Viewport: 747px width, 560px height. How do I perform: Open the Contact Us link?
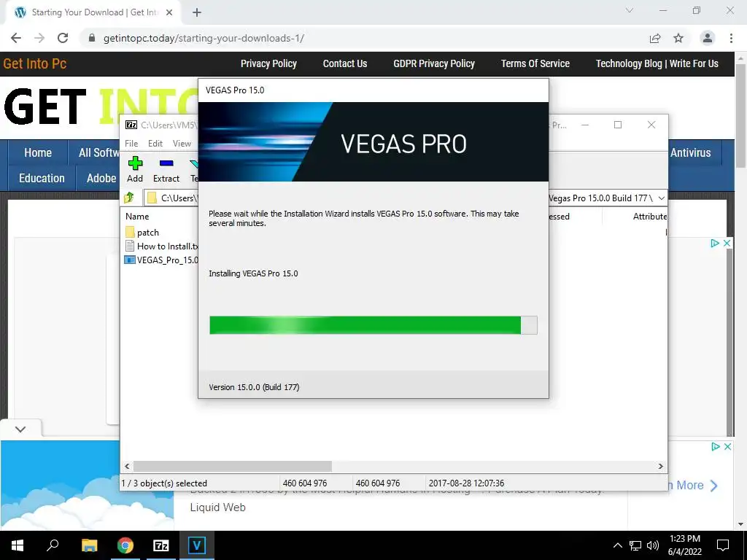click(345, 64)
